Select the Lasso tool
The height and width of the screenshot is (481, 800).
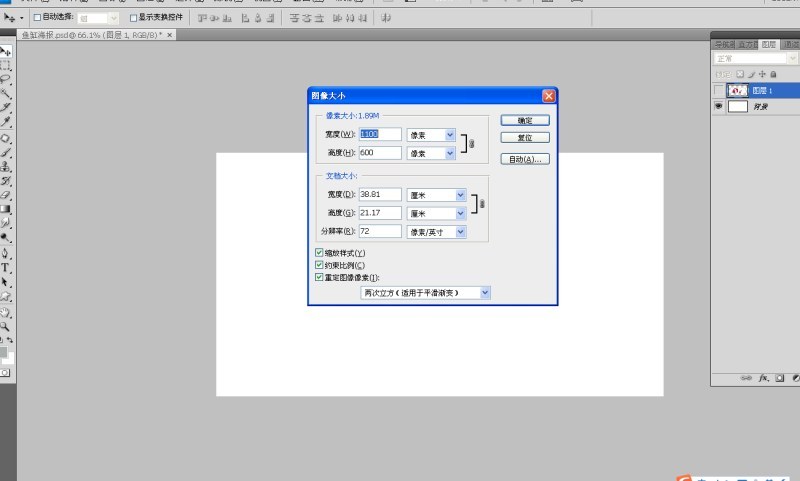pyautogui.click(x=6, y=80)
